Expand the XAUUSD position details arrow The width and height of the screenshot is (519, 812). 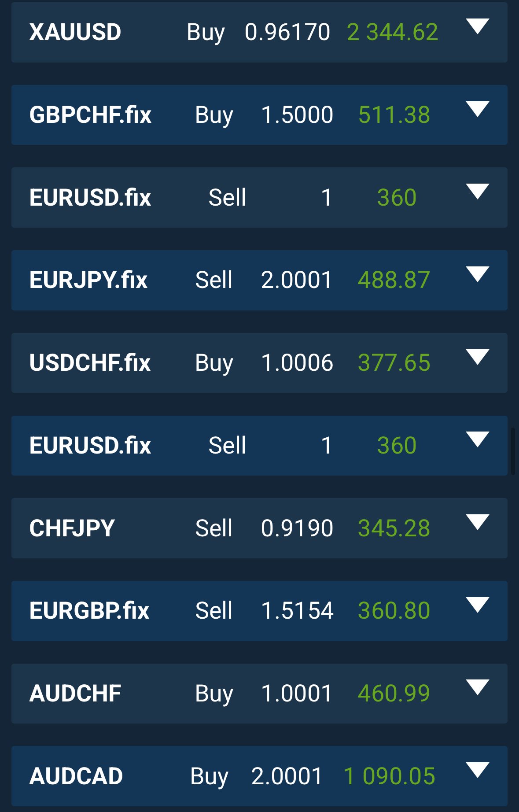click(x=477, y=26)
